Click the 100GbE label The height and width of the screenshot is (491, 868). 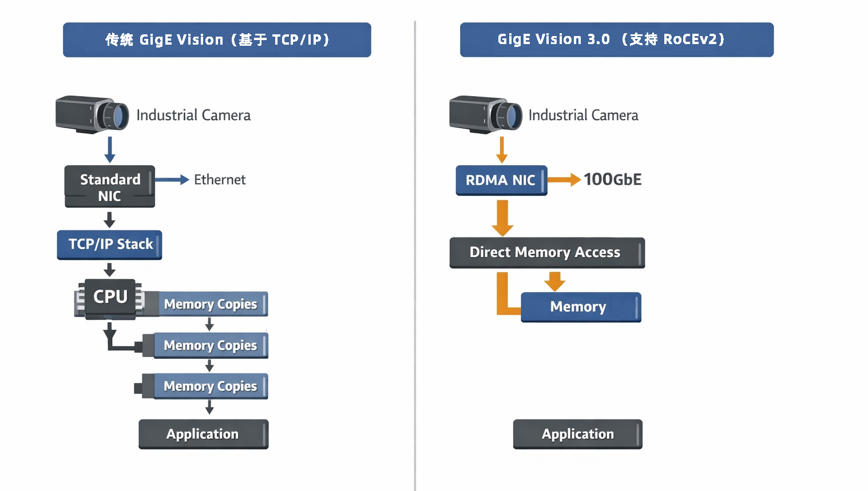613,180
